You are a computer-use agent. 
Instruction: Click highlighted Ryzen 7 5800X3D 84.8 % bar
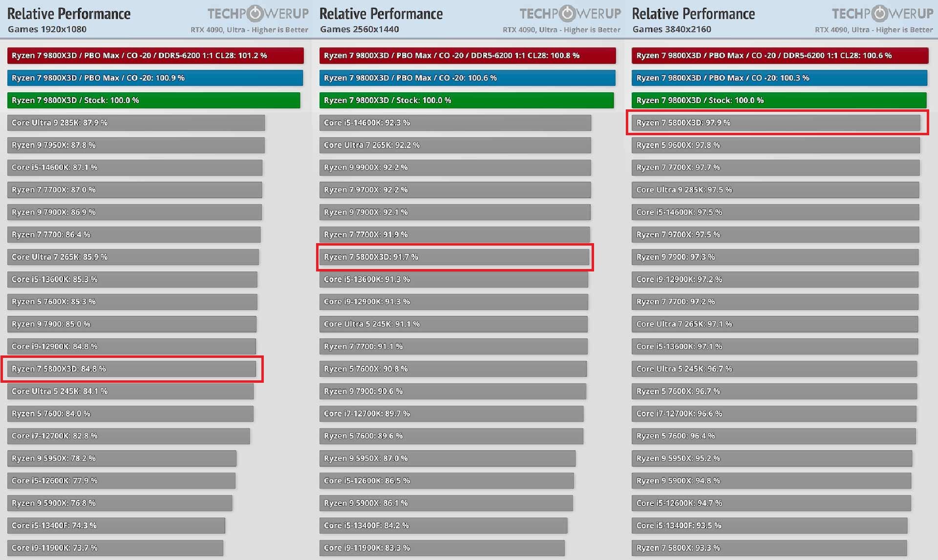[x=132, y=369]
